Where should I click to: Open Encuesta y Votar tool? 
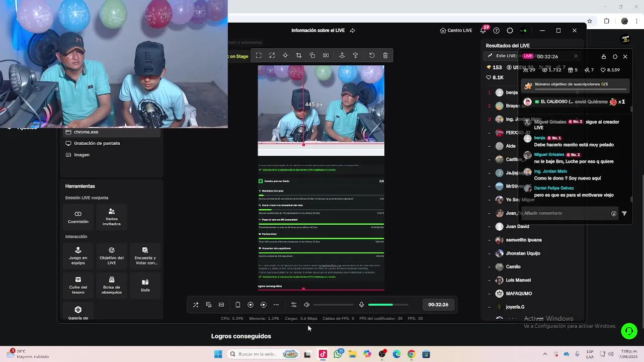click(x=145, y=255)
